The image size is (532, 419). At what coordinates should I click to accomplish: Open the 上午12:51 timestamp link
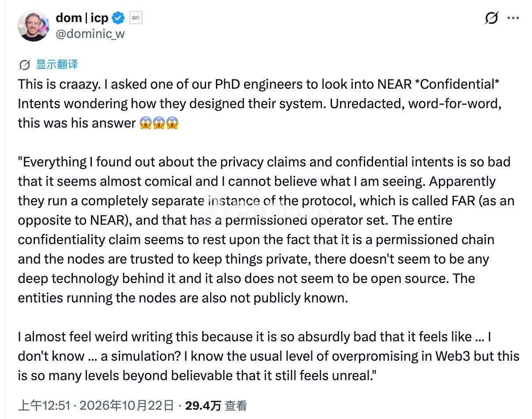point(44,405)
